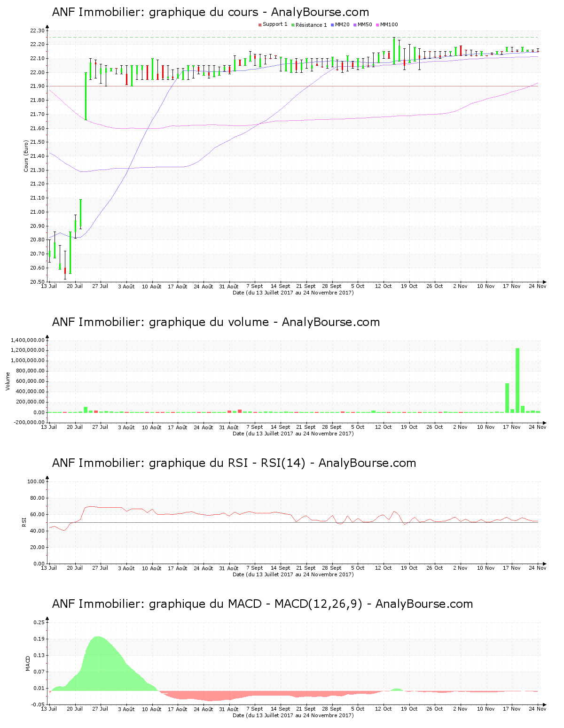This screenshot has width=564, height=728.
Task: Select the 'Résistance 1' legend label
Action: tap(311, 25)
